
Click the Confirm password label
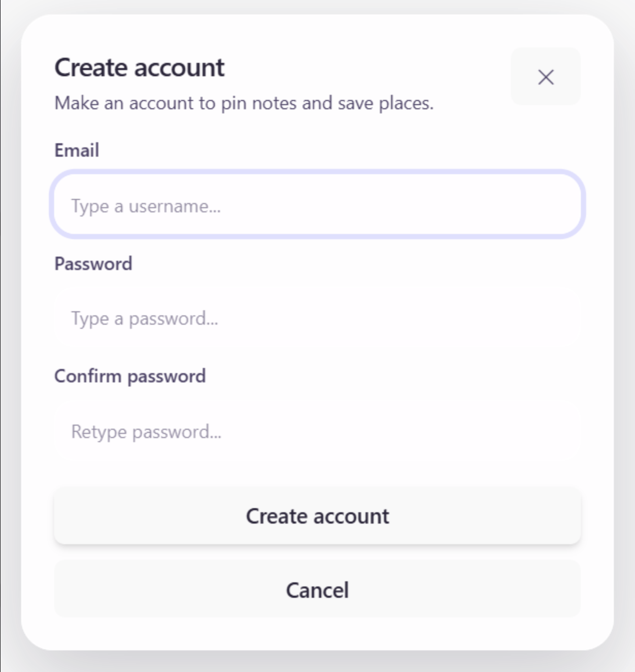(130, 376)
